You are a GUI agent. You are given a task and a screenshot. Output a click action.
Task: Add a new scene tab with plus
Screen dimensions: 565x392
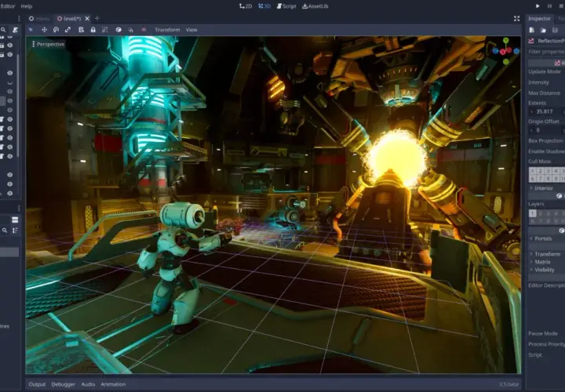97,18
